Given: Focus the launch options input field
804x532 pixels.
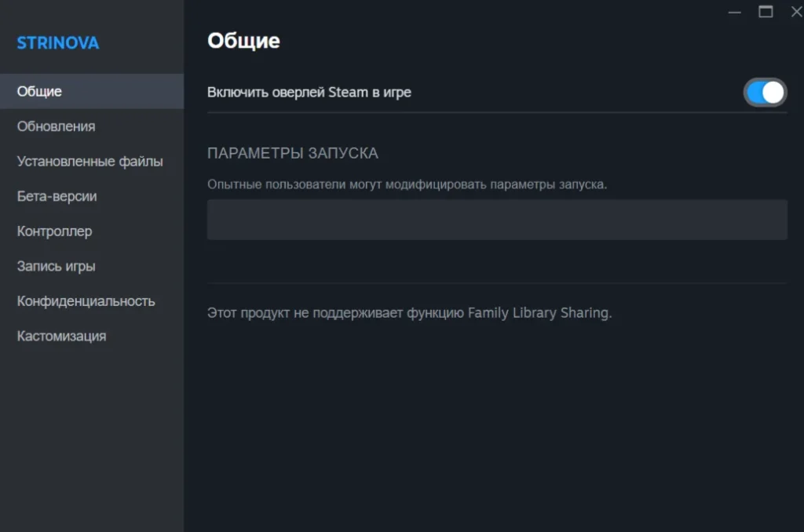Looking at the screenshot, I should tap(496, 220).
